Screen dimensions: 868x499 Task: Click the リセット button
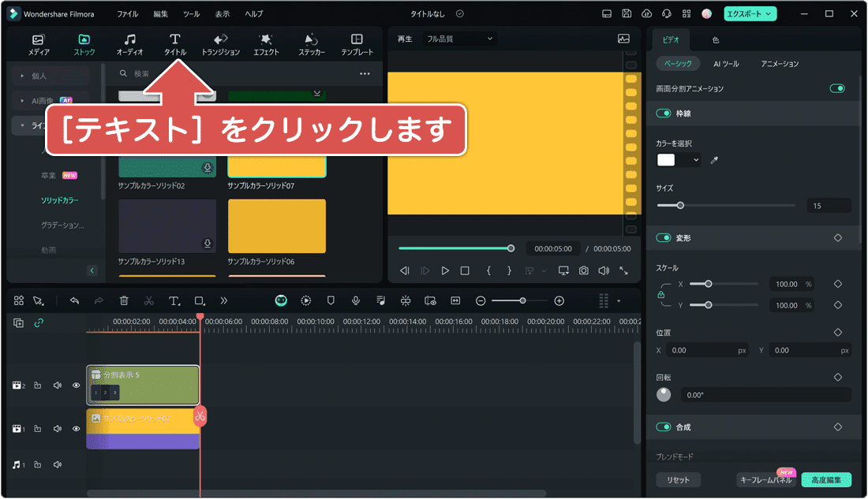point(678,479)
